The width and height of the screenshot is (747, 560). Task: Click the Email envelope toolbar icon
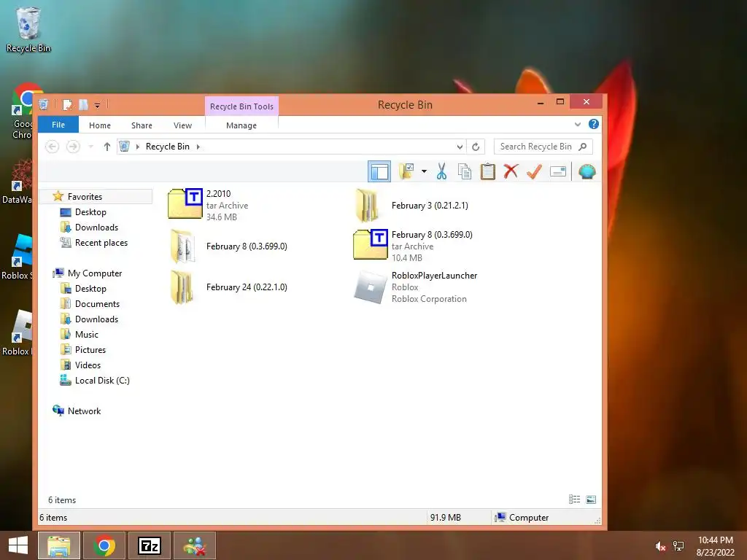[x=557, y=171]
